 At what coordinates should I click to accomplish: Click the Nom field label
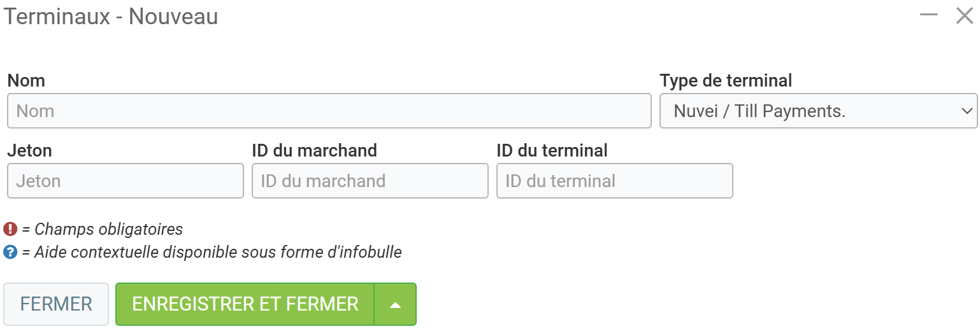click(x=26, y=81)
